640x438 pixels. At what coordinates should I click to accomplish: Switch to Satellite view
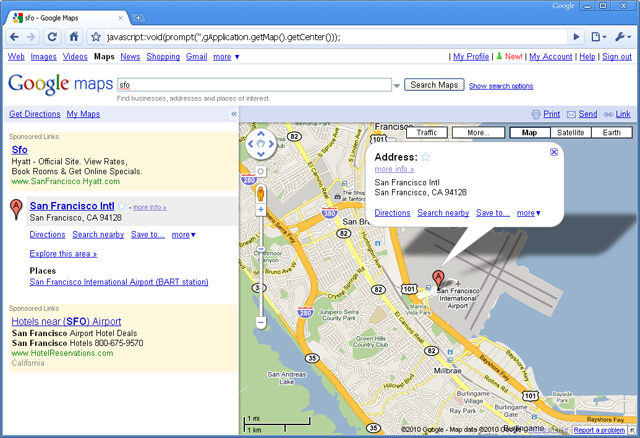tap(571, 133)
